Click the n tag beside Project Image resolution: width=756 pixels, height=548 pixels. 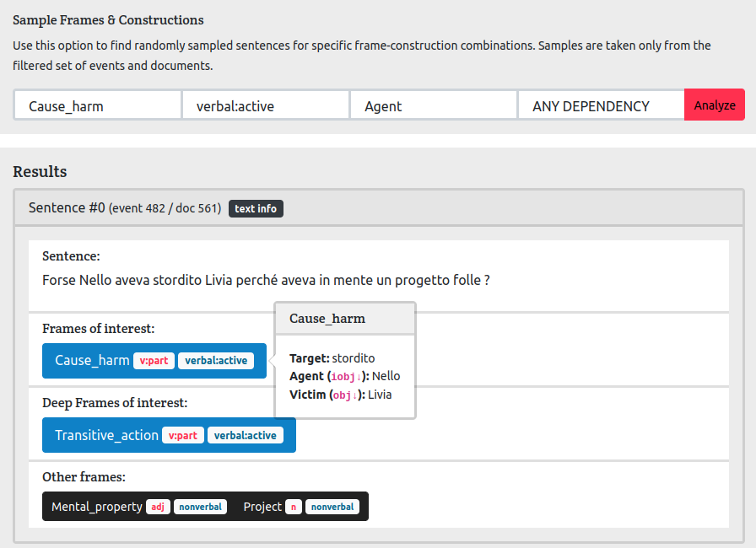(294, 507)
